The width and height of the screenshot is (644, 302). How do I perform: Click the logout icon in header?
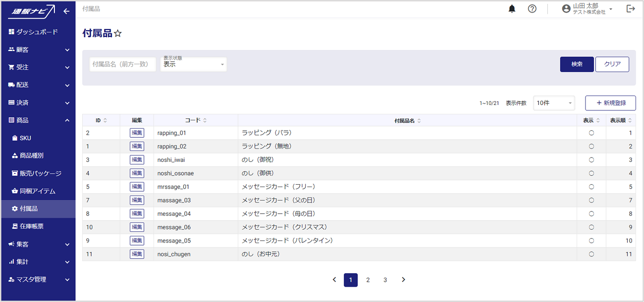tap(631, 9)
